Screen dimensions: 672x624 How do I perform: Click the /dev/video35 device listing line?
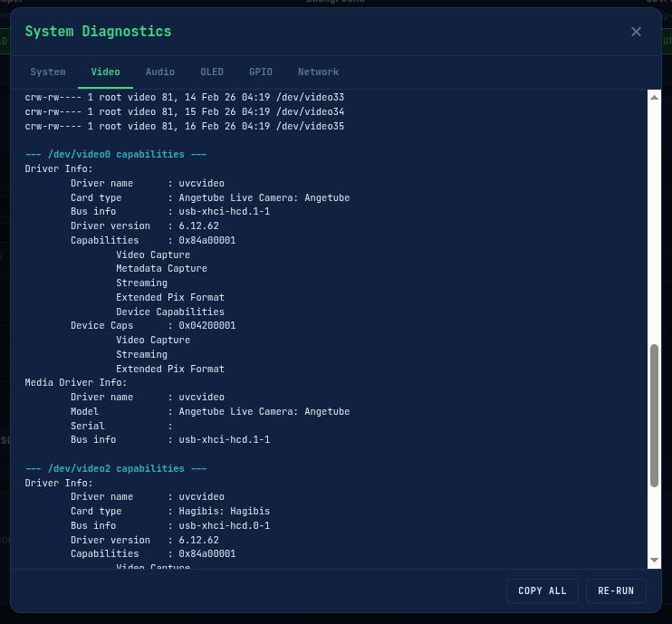(x=184, y=127)
